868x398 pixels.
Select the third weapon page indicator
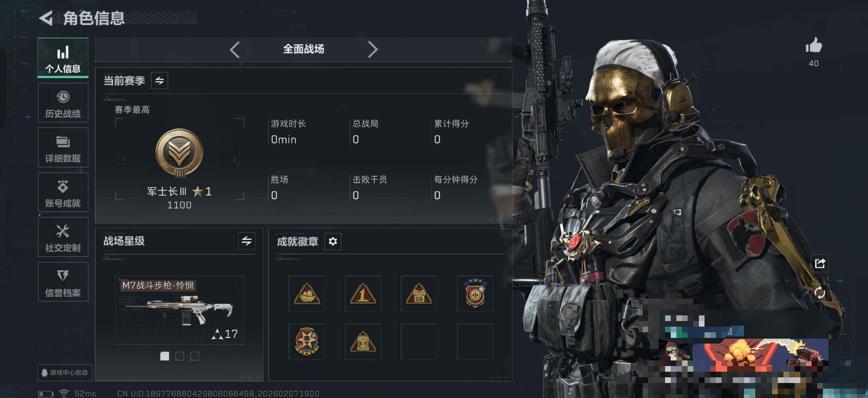195,356
